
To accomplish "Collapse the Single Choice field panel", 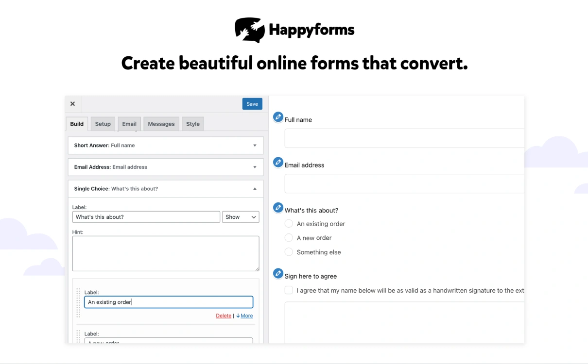I will (x=166, y=189).
